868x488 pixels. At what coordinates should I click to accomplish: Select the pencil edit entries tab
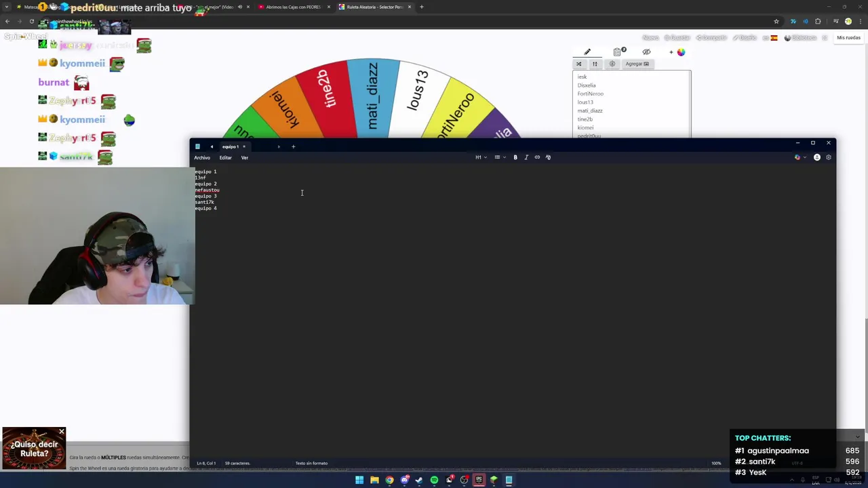[x=587, y=52]
